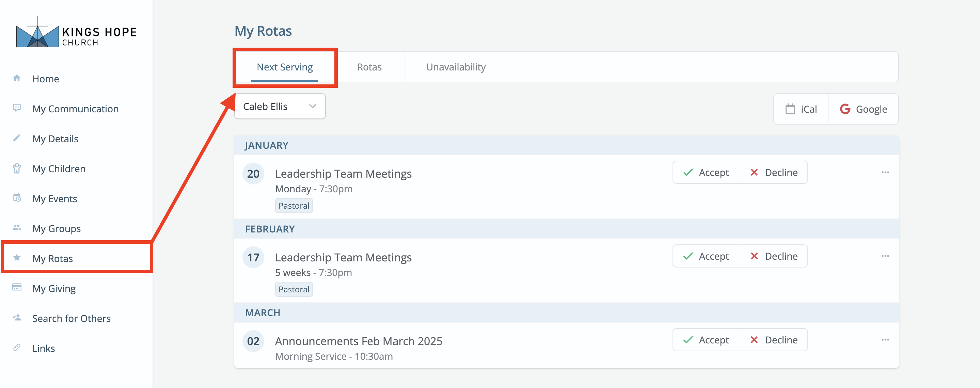Decline January 20 Leadership Team Meetings
The width and height of the screenshot is (980, 388).
click(x=773, y=173)
